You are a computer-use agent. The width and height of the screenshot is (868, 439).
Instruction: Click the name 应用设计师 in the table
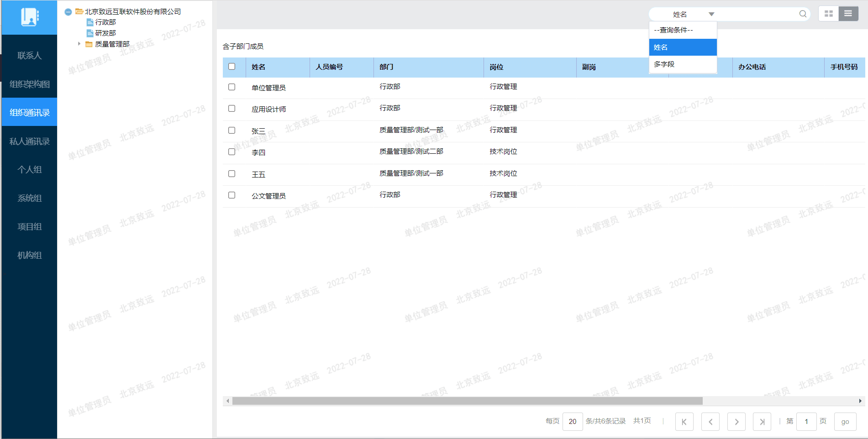(268, 110)
